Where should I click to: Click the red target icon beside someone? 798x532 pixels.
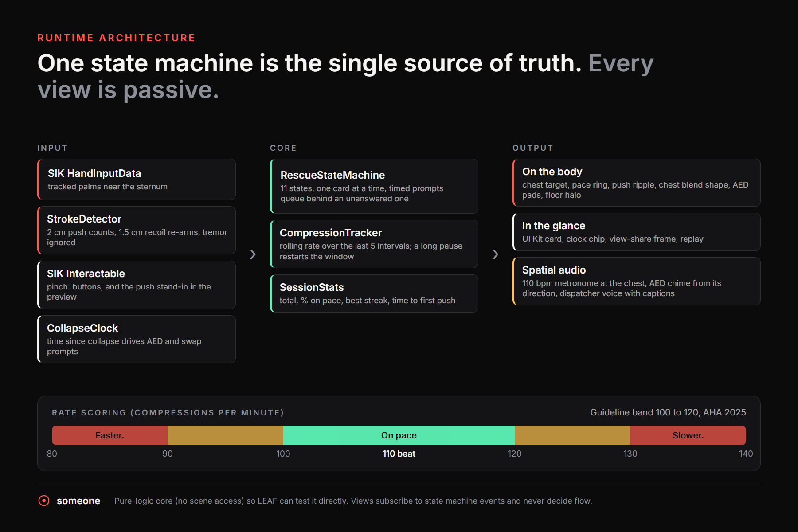tap(44, 501)
